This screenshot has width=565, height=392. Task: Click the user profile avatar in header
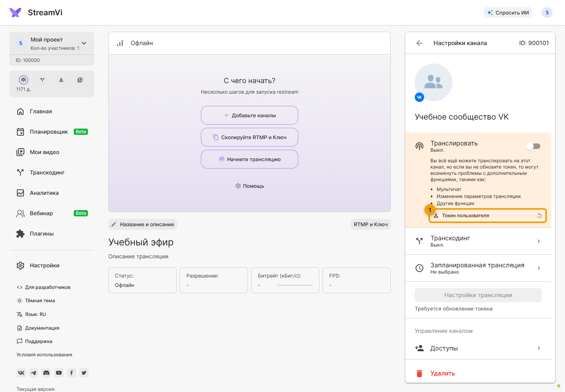547,13
